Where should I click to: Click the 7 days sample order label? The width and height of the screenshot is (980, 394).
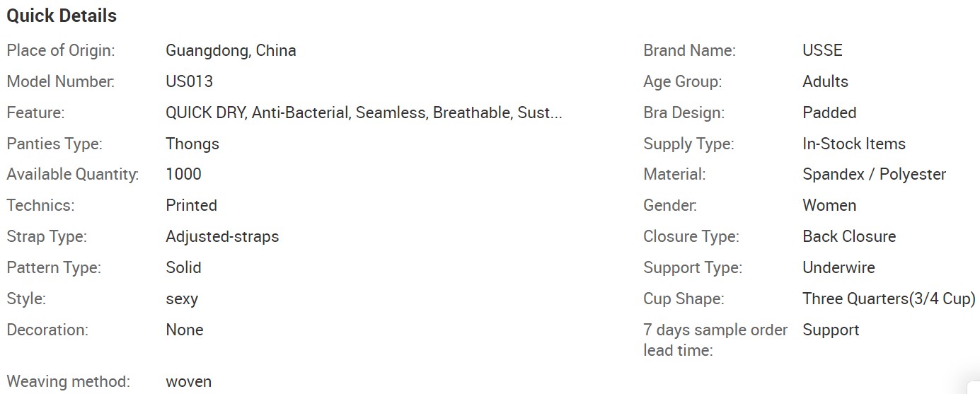(715, 340)
